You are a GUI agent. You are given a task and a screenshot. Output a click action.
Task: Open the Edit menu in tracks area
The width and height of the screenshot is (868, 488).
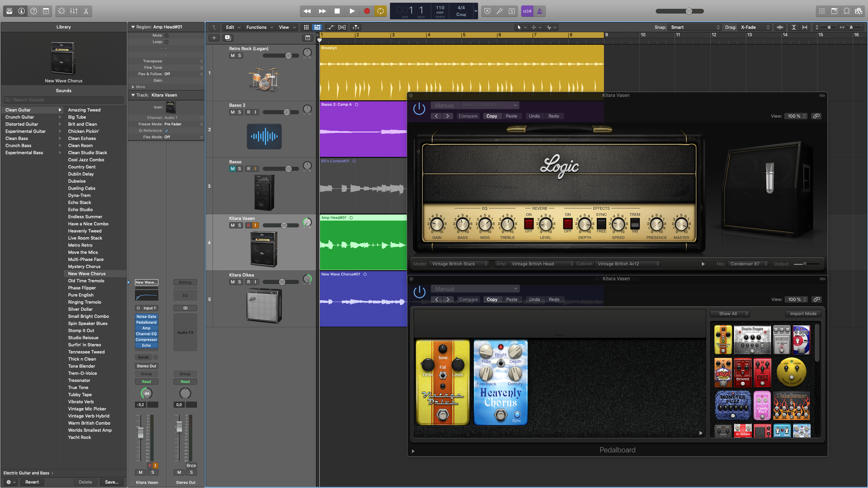(x=233, y=27)
